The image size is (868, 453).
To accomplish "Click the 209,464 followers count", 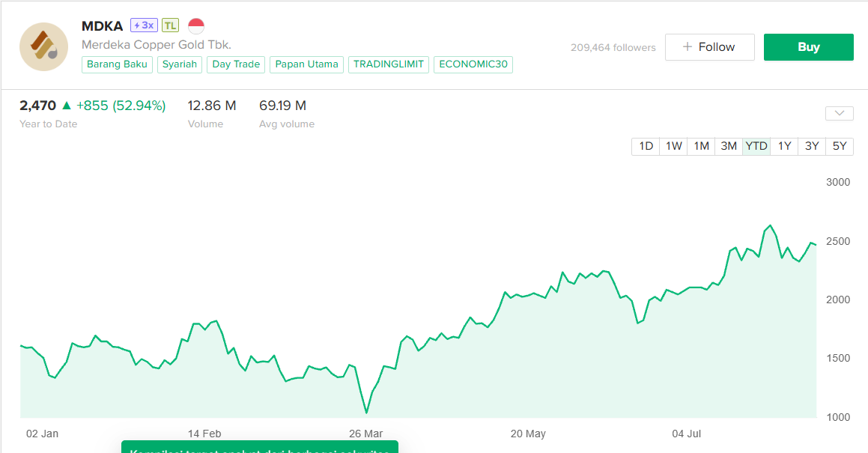I will pos(613,48).
